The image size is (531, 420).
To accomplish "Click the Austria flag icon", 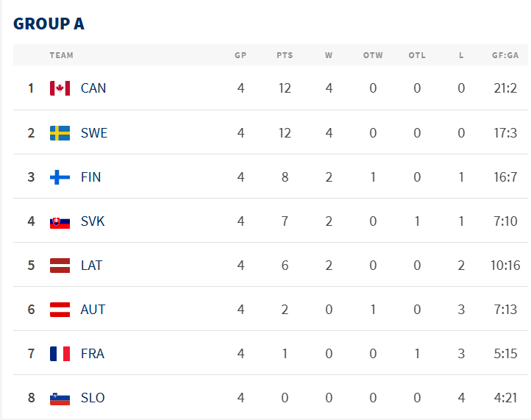I will [60, 310].
